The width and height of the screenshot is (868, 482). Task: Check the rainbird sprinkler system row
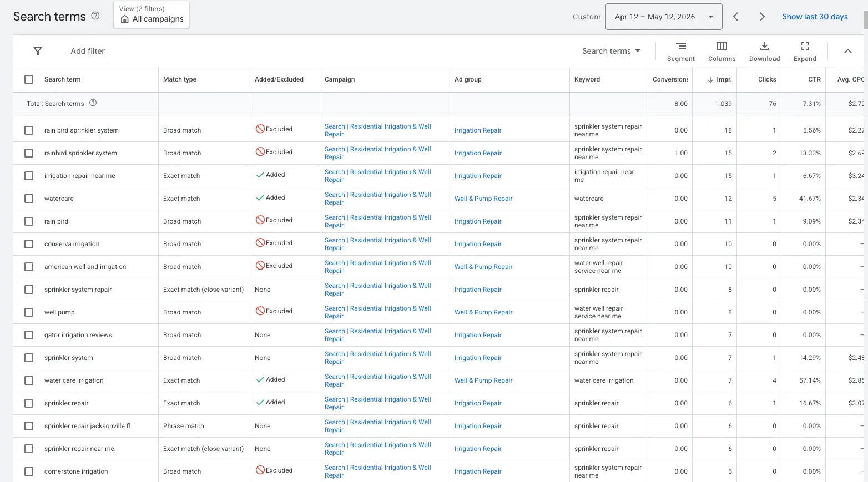[29, 153]
